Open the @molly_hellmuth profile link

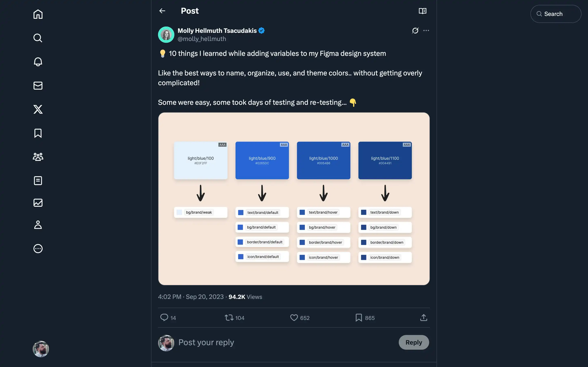coord(202,39)
